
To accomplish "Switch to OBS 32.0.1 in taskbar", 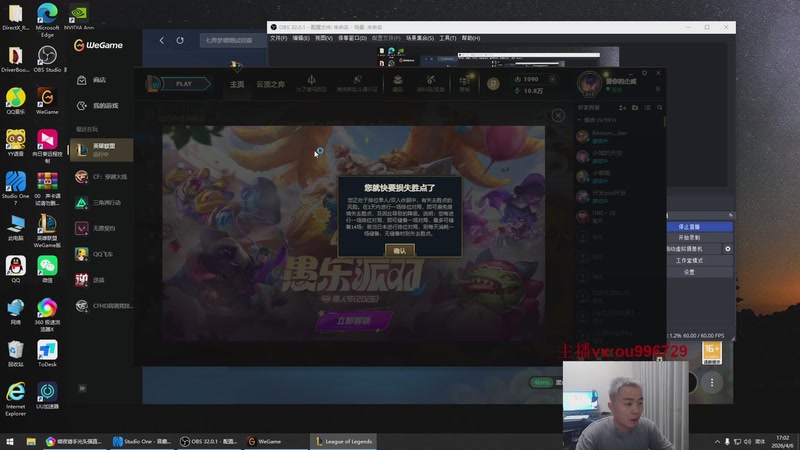I will click(x=208, y=442).
